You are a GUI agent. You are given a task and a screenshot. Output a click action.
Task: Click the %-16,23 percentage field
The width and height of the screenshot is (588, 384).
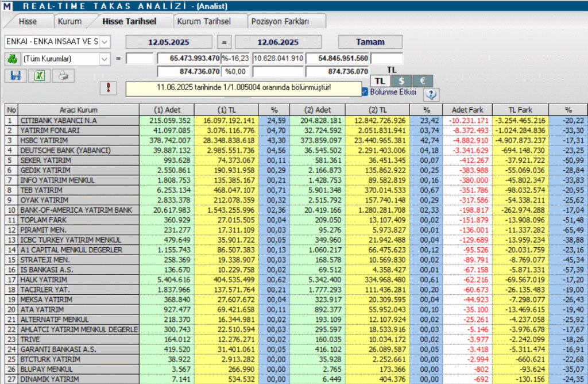click(235, 59)
